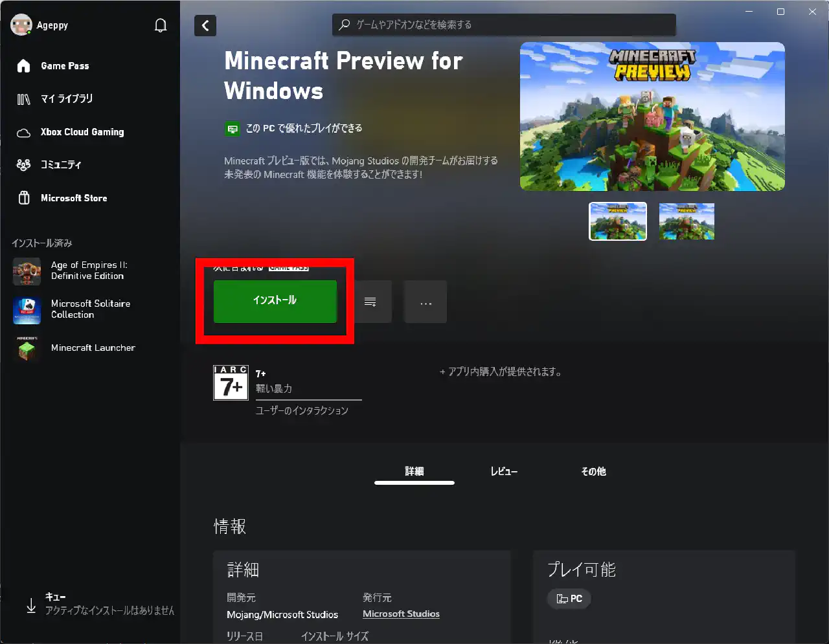Click the Solitaire Collection game icon
Image resolution: width=829 pixels, height=644 pixels.
(27, 310)
